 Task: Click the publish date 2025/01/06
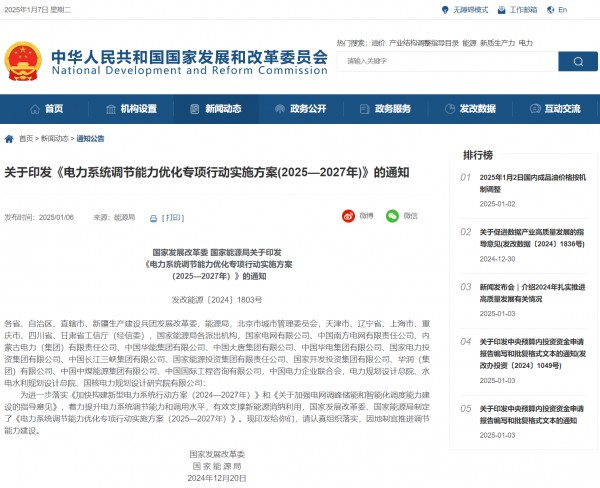point(56,217)
